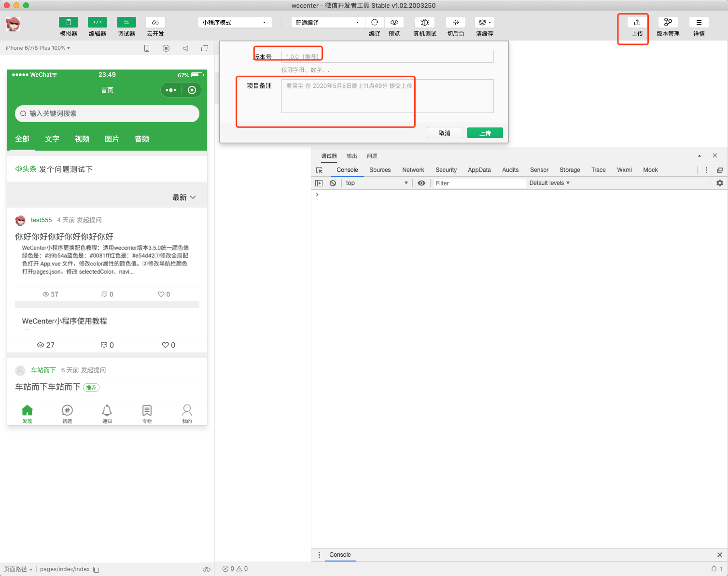728x576 pixels.
Task: Switch to the 输出 output tab
Action: click(352, 156)
